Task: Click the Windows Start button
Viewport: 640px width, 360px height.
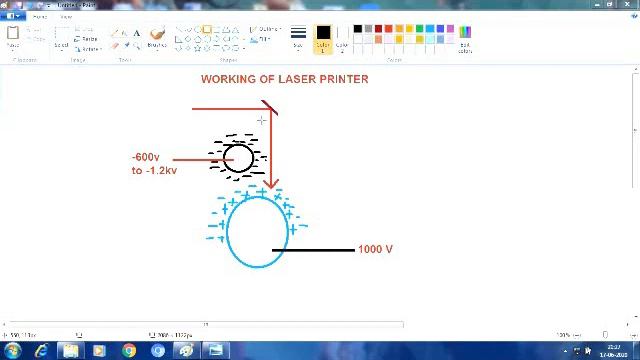Action: coord(12,351)
